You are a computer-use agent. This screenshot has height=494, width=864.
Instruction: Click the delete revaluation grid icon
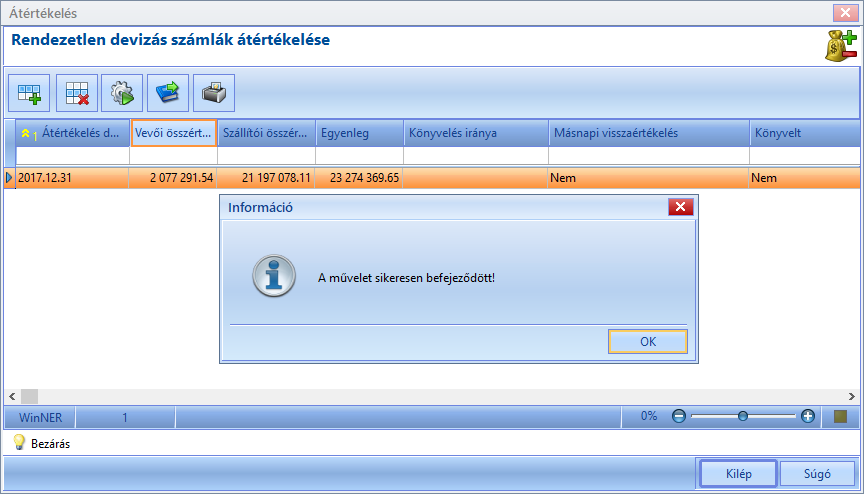pos(77,93)
